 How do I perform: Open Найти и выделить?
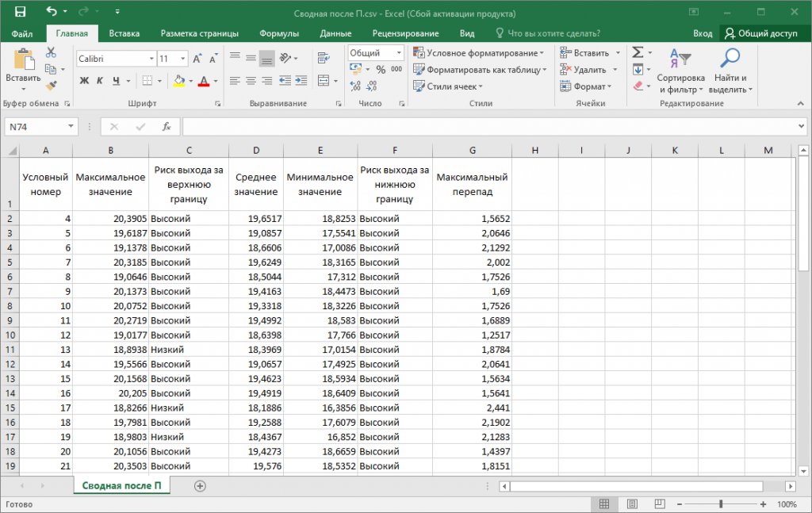click(x=730, y=71)
